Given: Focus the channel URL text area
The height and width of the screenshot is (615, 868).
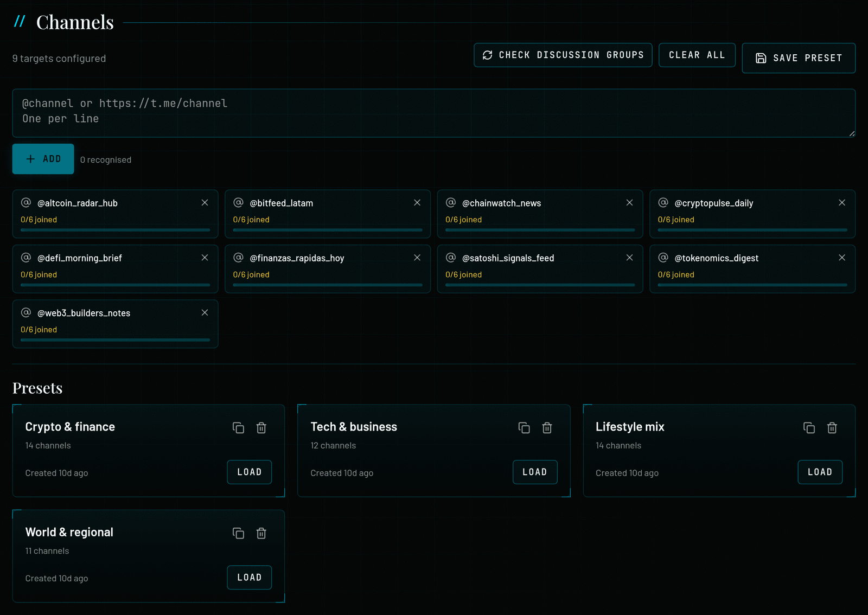Looking at the screenshot, I should tap(434, 113).
